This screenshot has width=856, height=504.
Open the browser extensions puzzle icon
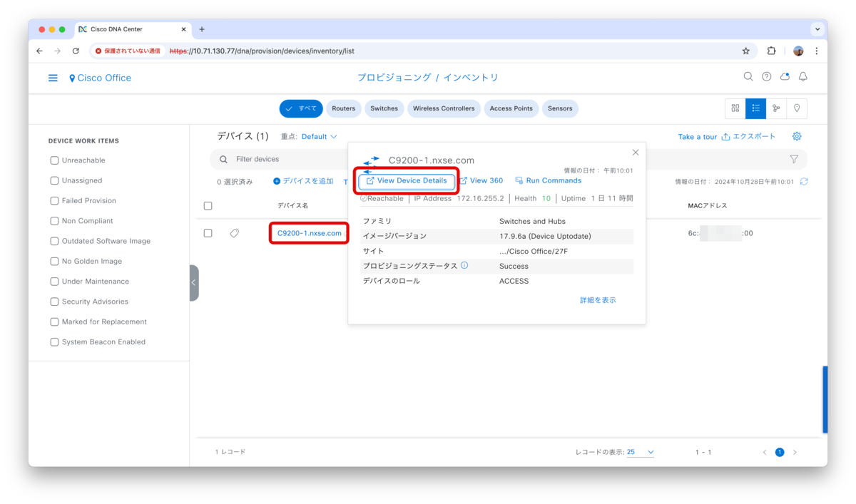point(771,51)
